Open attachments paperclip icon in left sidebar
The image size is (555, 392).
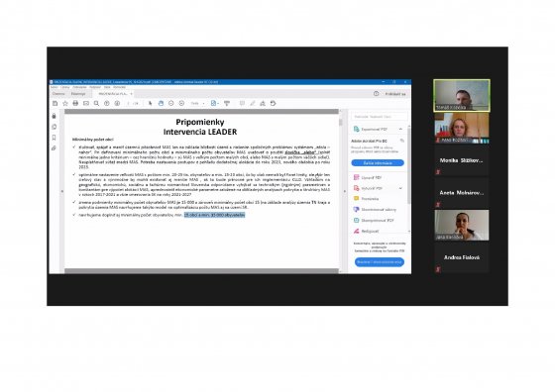coord(54,148)
